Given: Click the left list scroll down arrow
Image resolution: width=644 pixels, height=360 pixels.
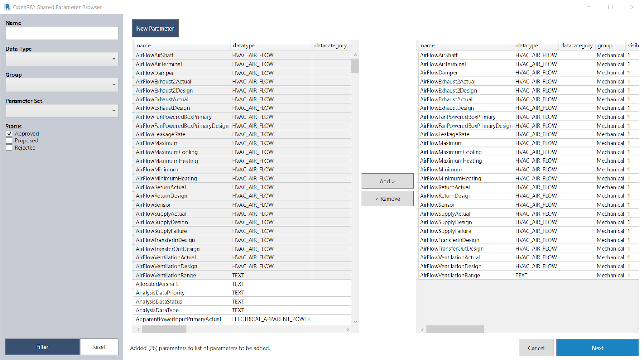Looking at the screenshot, I should coord(355,322).
